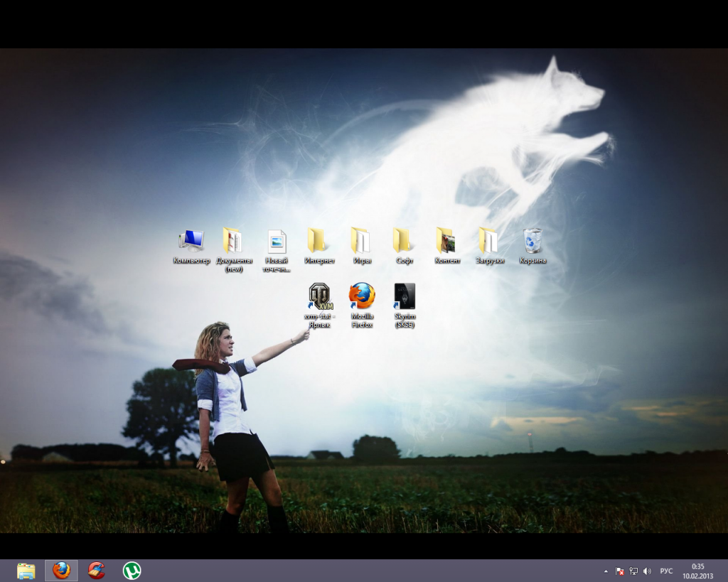Select the Mozilla Firefox desktop shortcut
The image size is (728, 582).
pyautogui.click(x=362, y=296)
